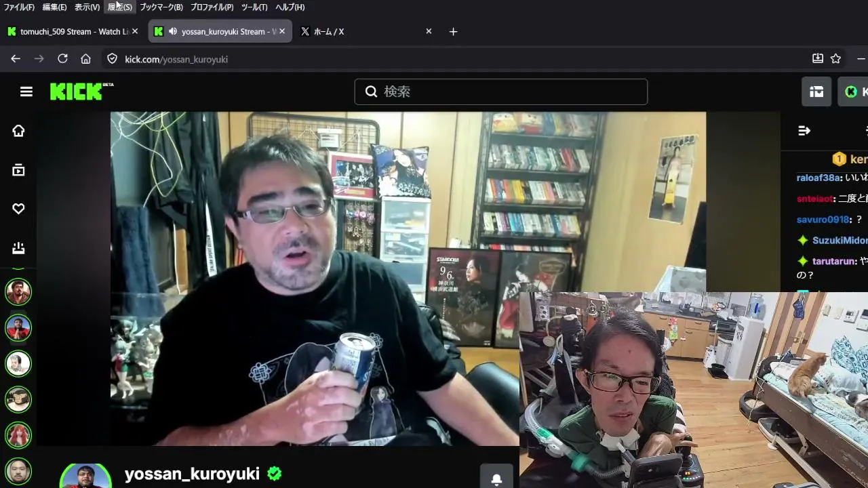This screenshot has width=868, height=488.
Task: Open the white sketch-style channel avatar
Action: tap(18, 363)
